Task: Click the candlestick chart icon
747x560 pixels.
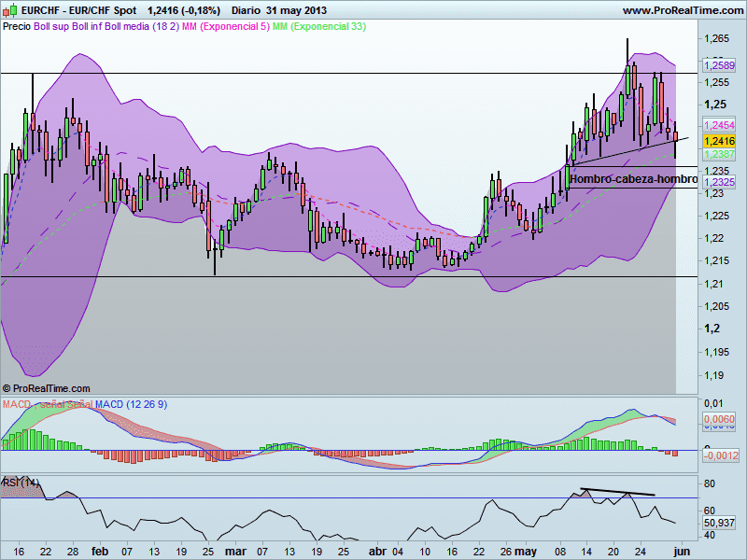Action: click(x=12, y=9)
